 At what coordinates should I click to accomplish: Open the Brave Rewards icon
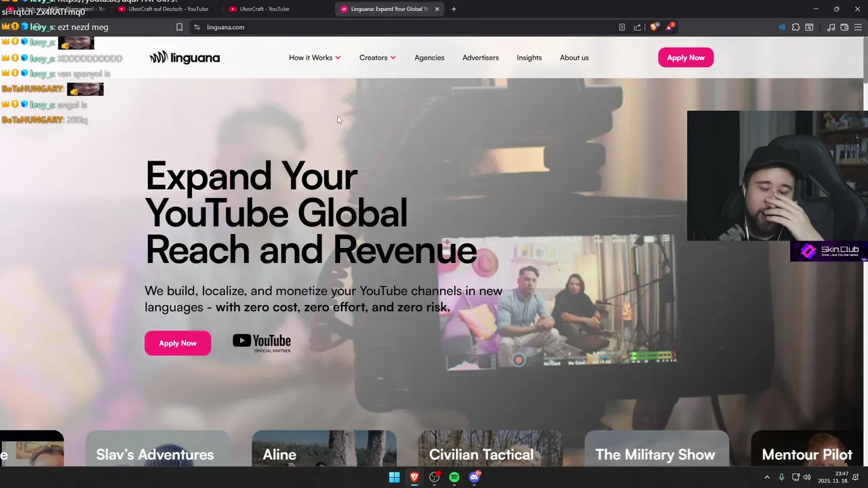(x=670, y=27)
